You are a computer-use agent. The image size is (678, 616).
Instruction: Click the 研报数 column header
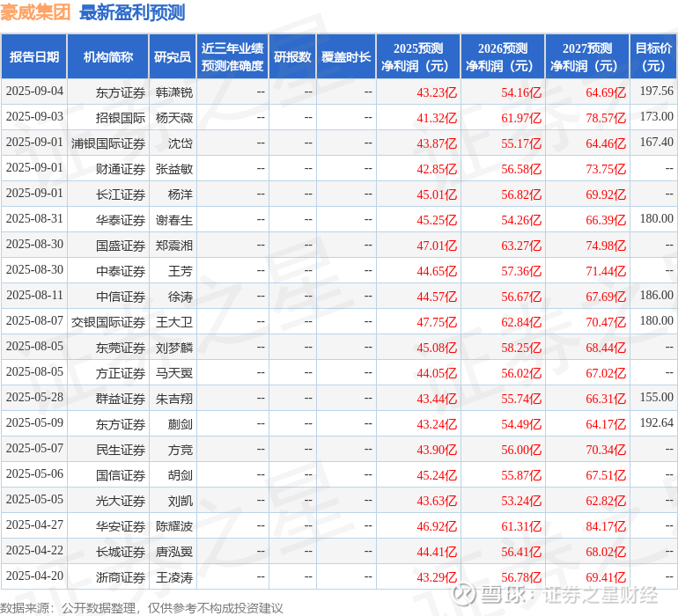coord(292,56)
